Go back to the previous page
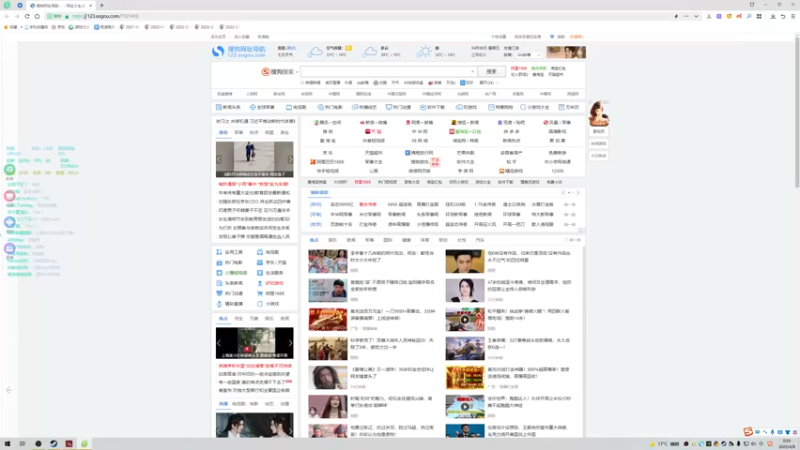This screenshot has height=450, width=800. 7,16
